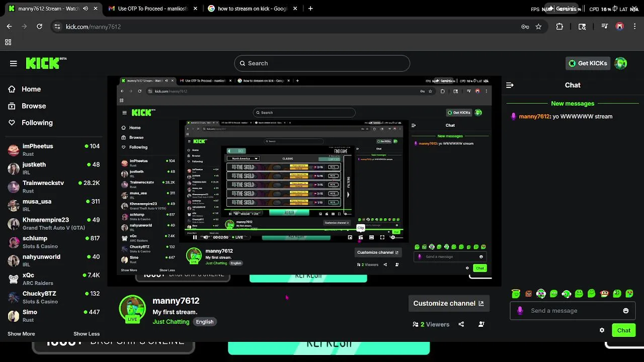Screen dimensions: 644x362
Task: Switch to the Use OTP To Proceed tab
Action: click(153, 9)
